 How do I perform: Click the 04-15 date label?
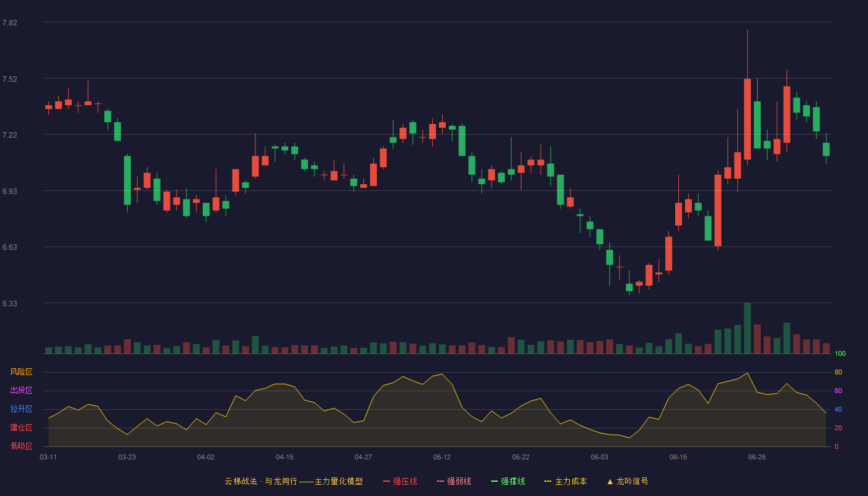285,457
